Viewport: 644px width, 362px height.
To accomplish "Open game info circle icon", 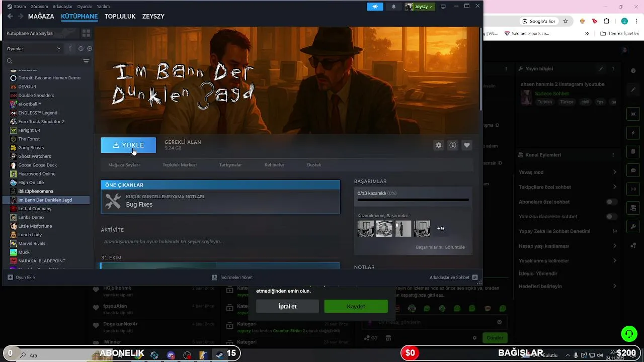I will tap(453, 145).
